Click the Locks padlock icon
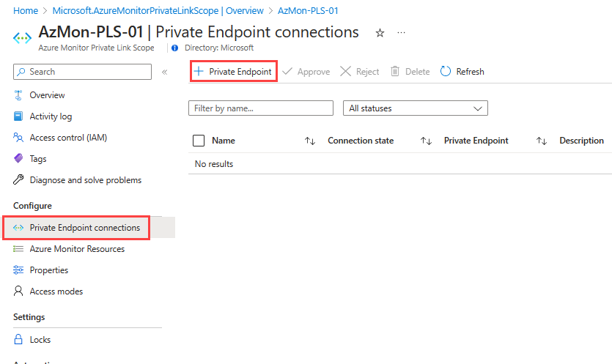This screenshot has width=612, height=364. pyautogui.click(x=18, y=339)
